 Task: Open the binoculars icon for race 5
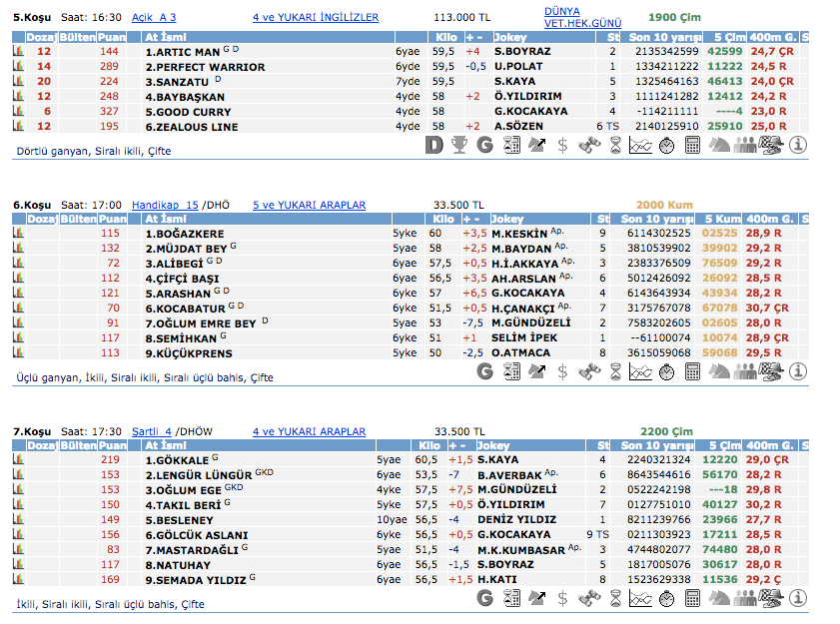pyautogui.click(x=589, y=146)
